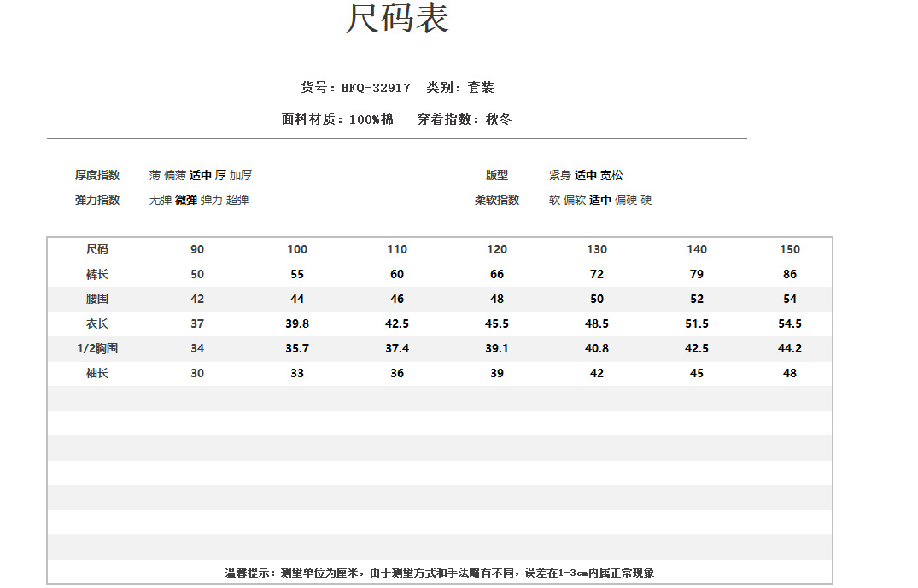Select 加厚 in the 厚度指数 row
The image size is (918, 588).
coord(241,175)
